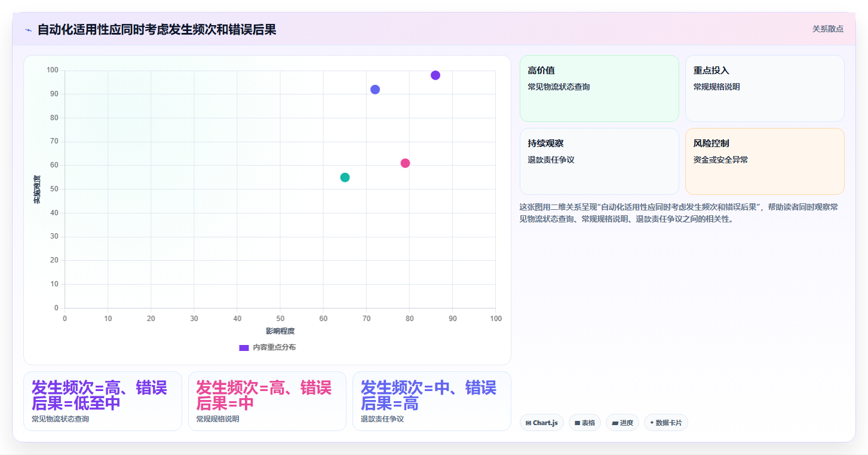Image resolution: width=868 pixels, height=455 pixels.
Task: Click 常见物流状态查询 caption under purple stat card
Action: click(60, 419)
